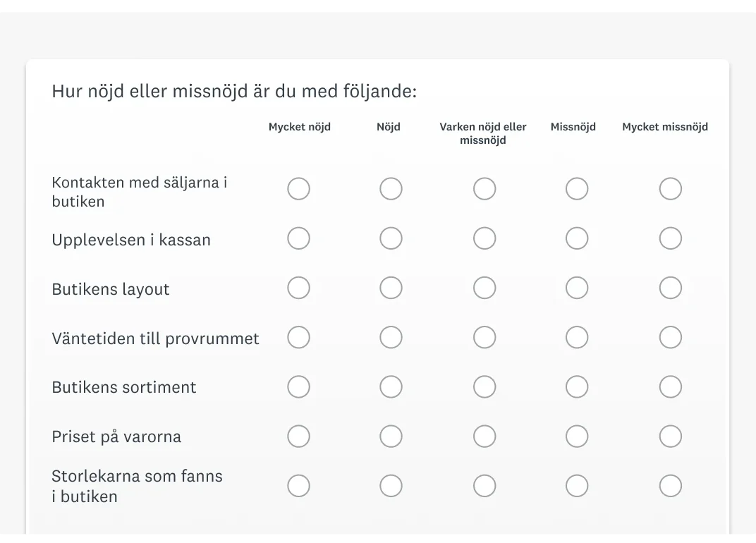
Task: Select Mycket nöjd for Priset på varorna
Action: pos(298,437)
